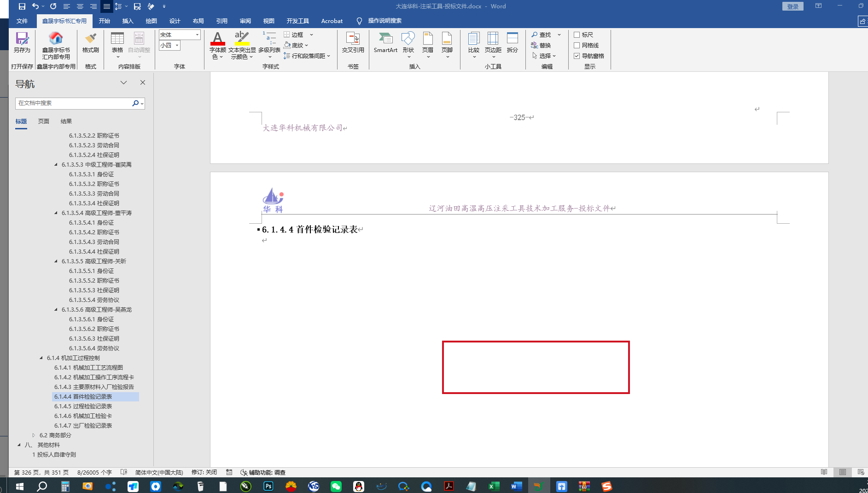Open 鑫晟宇标书汇内部专用 tool icon

(x=56, y=46)
